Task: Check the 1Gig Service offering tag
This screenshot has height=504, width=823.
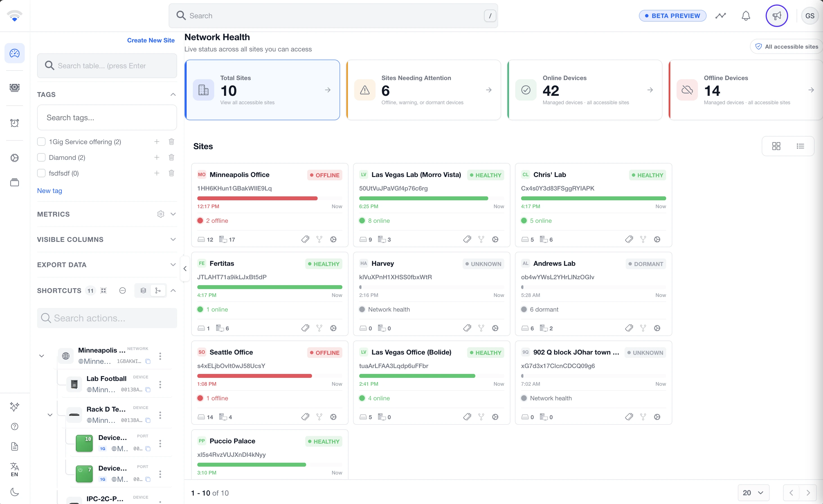Action: (41, 142)
